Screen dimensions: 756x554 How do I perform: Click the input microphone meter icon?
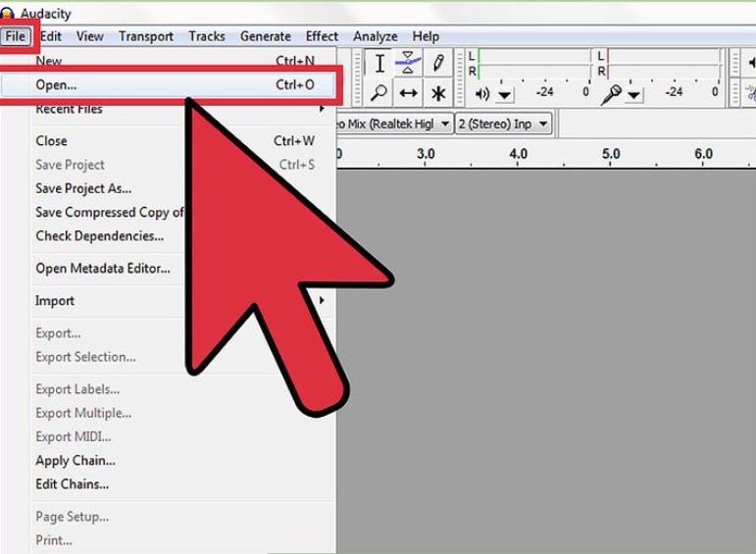pos(611,94)
